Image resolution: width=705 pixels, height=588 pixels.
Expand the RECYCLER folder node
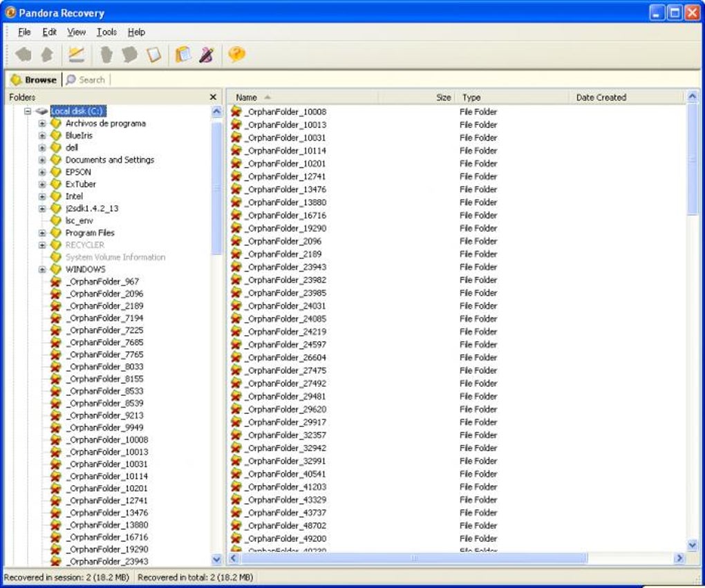tap(41, 245)
